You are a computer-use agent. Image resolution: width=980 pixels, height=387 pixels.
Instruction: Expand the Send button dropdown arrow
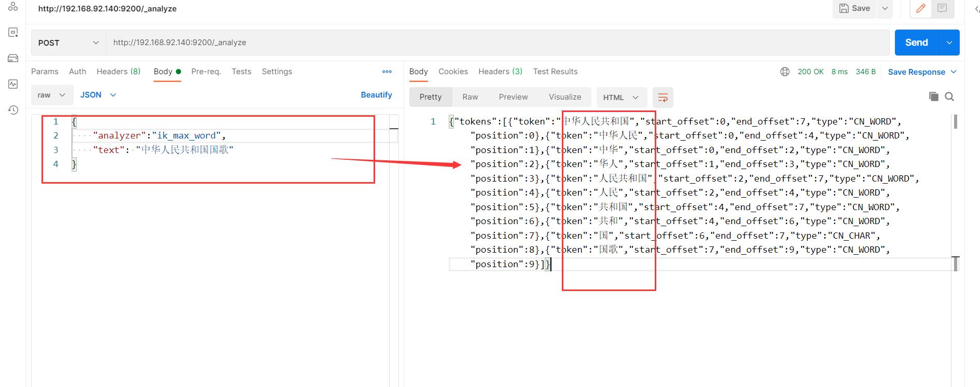(949, 43)
